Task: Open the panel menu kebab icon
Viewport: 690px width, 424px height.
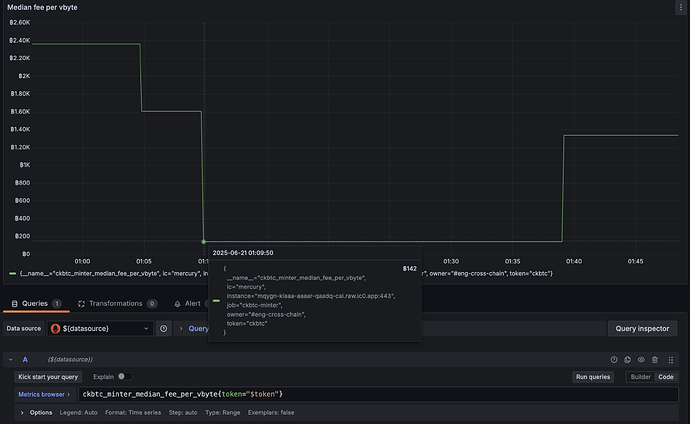Action: (680, 7)
